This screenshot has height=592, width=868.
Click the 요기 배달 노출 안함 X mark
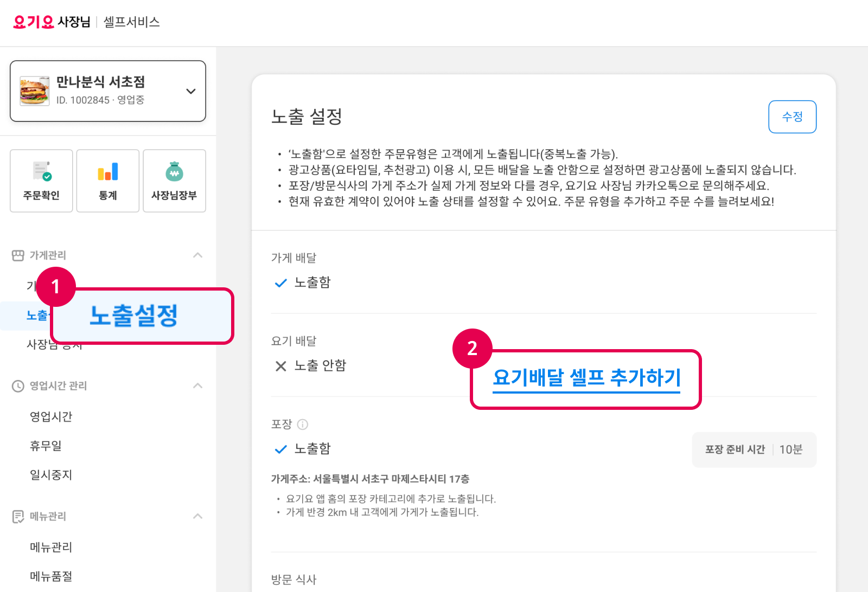coord(280,366)
